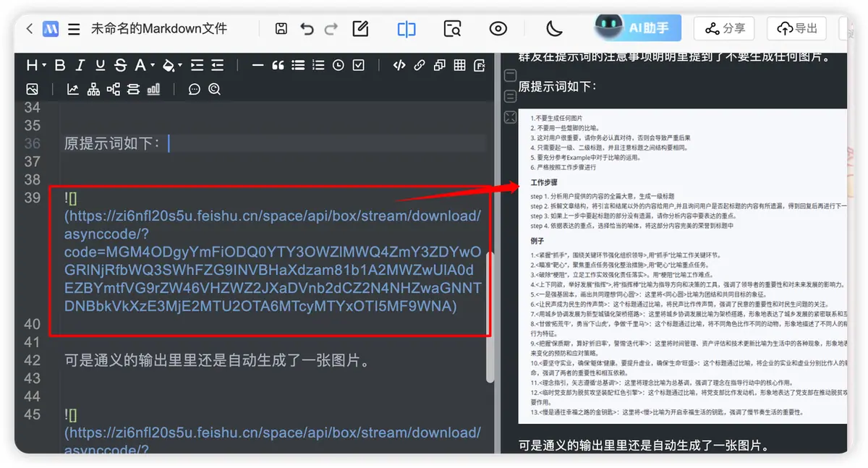This screenshot has height=468, width=868.
Task: Open the hamburger menu
Action: click(x=73, y=30)
